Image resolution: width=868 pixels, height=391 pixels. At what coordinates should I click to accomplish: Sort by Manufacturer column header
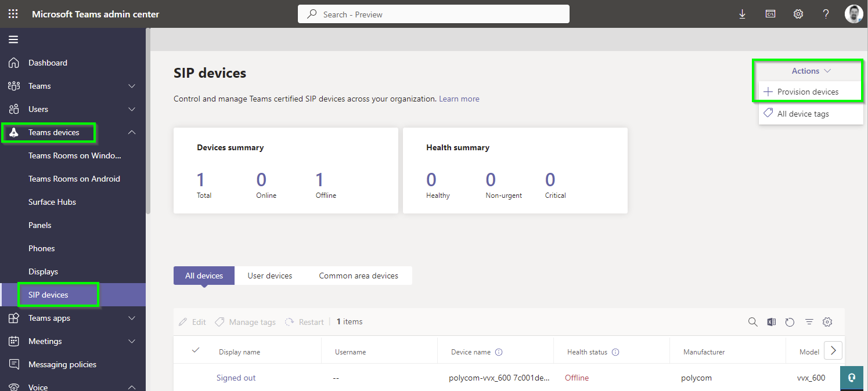point(704,352)
